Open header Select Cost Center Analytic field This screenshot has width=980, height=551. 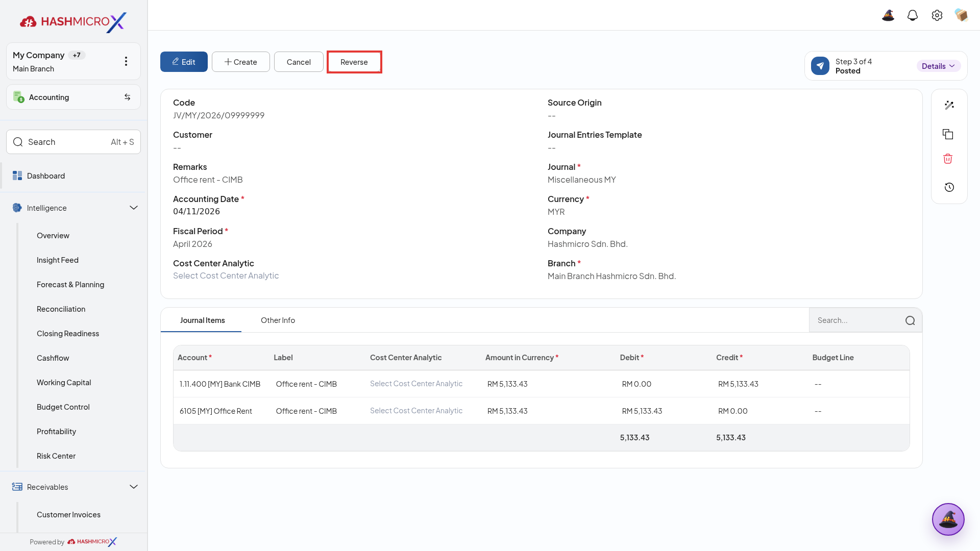click(x=226, y=275)
